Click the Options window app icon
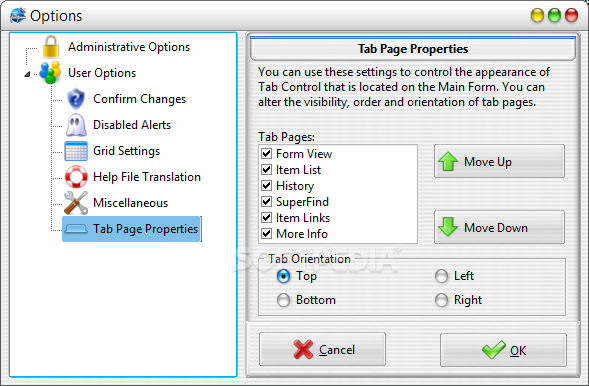 pos(18,15)
